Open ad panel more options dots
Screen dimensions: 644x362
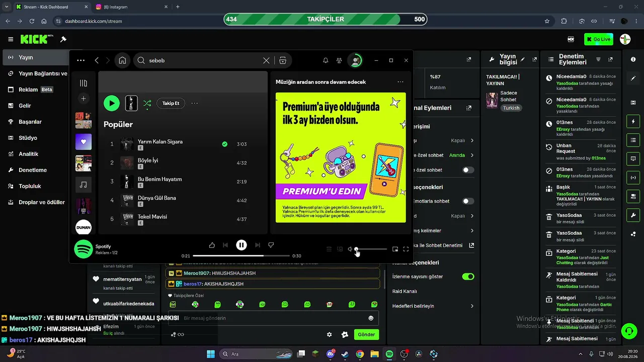(400, 82)
